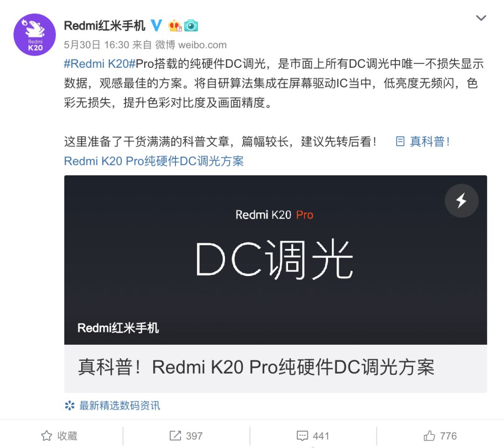The image size is (504, 448).
Task: Click the comment bubble icon
Action: pyautogui.click(x=302, y=436)
